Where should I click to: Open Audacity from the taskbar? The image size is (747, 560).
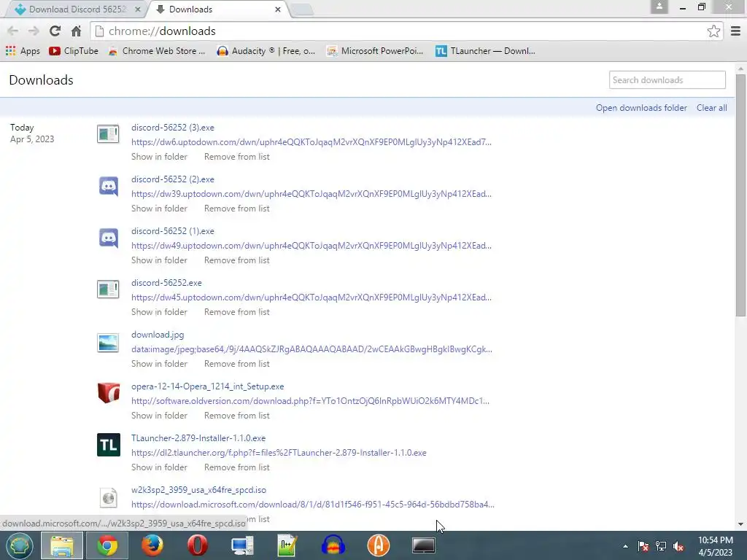pyautogui.click(x=333, y=545)
